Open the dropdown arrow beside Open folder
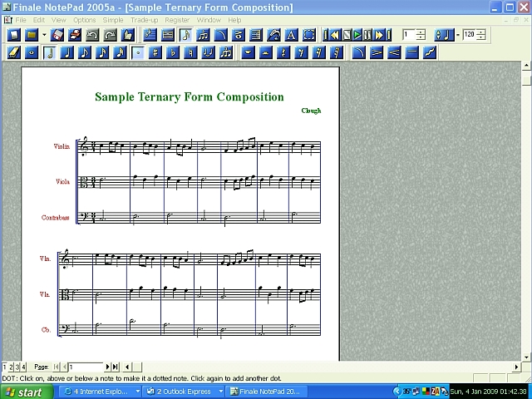 coord(44,35)
